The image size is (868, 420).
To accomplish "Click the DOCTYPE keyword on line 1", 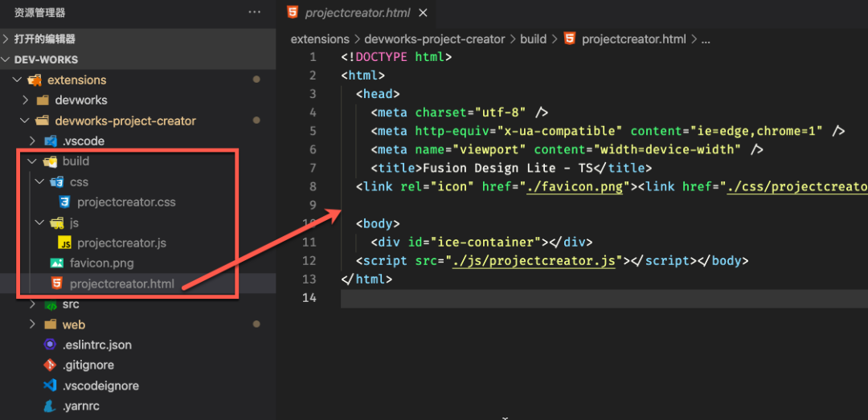I will [x=382, y=56].
